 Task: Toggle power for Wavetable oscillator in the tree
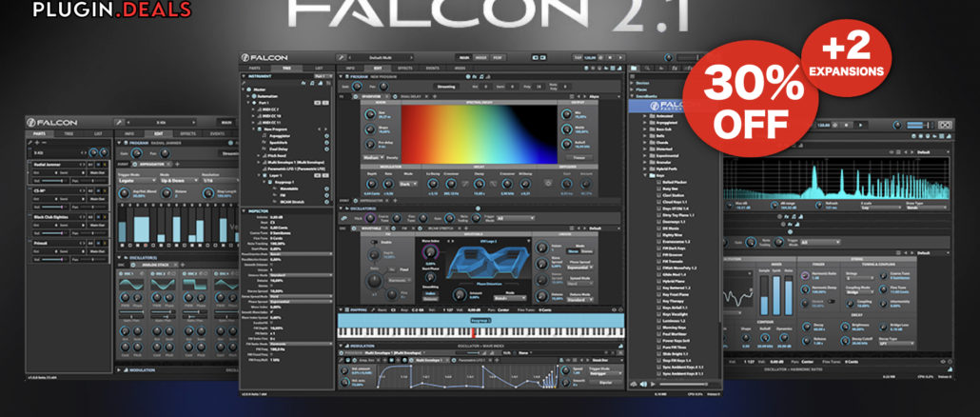coord(327,188)
